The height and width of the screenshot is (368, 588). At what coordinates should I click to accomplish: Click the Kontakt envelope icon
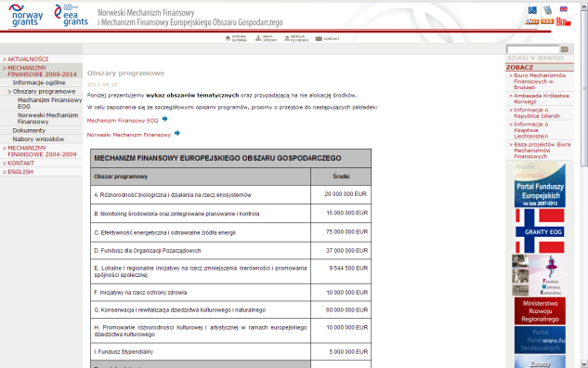(x=327, y=39)
